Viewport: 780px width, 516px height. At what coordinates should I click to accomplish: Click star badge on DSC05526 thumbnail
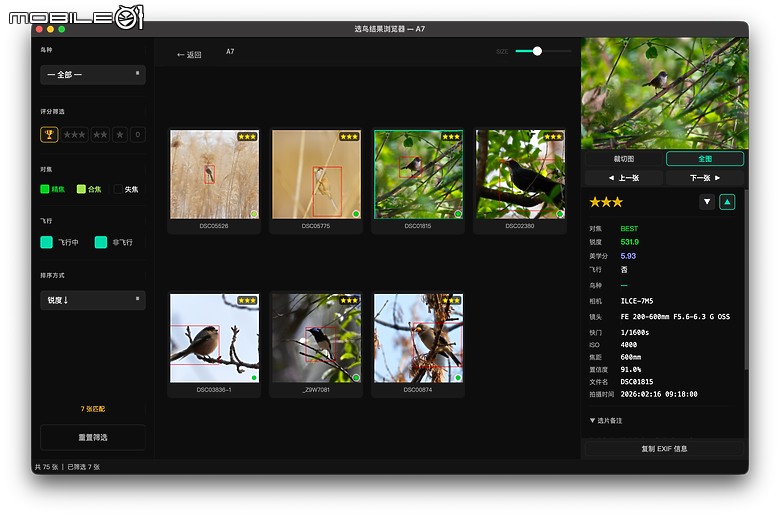(247, 136)
